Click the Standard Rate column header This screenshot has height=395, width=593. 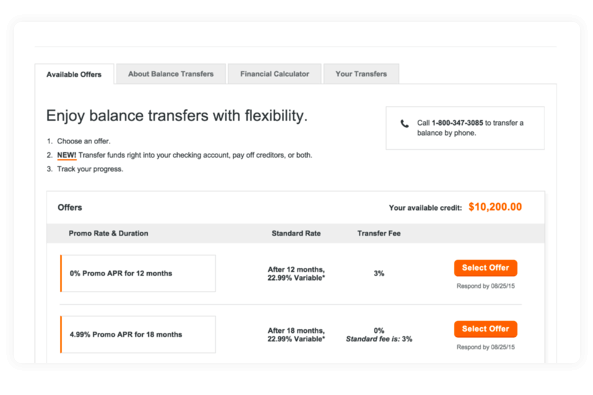tap(296, 233)
